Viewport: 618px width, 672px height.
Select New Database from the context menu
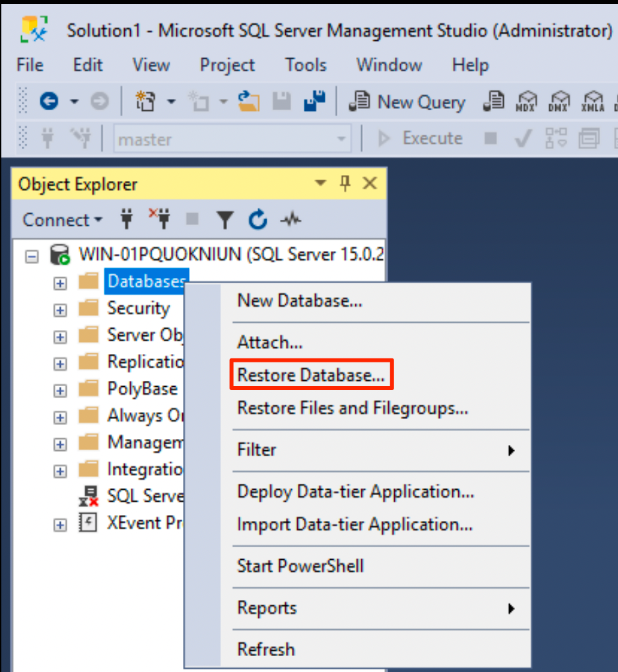point(299,300)
